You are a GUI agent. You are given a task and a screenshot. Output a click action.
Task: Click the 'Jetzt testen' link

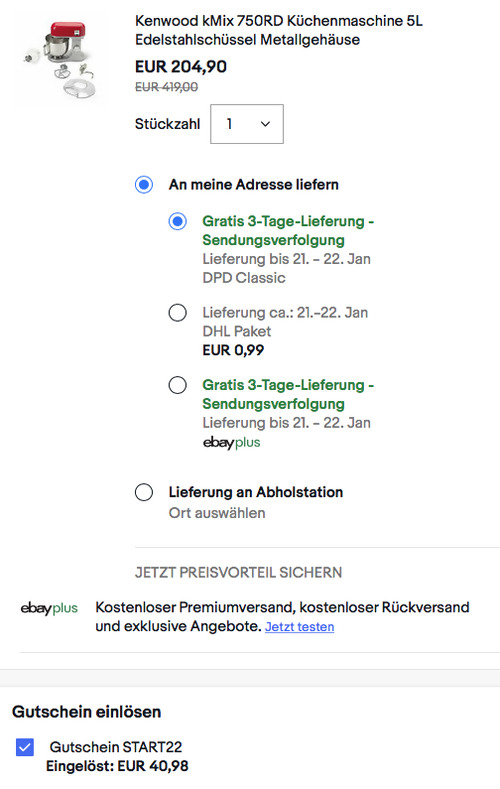point(299,626)
